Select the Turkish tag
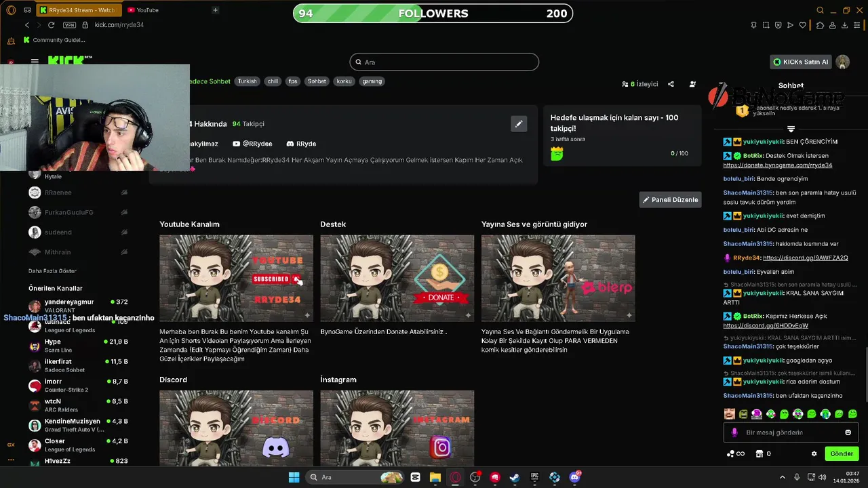The width and height of the screenshot is (868, 488). tap(247, 81)
